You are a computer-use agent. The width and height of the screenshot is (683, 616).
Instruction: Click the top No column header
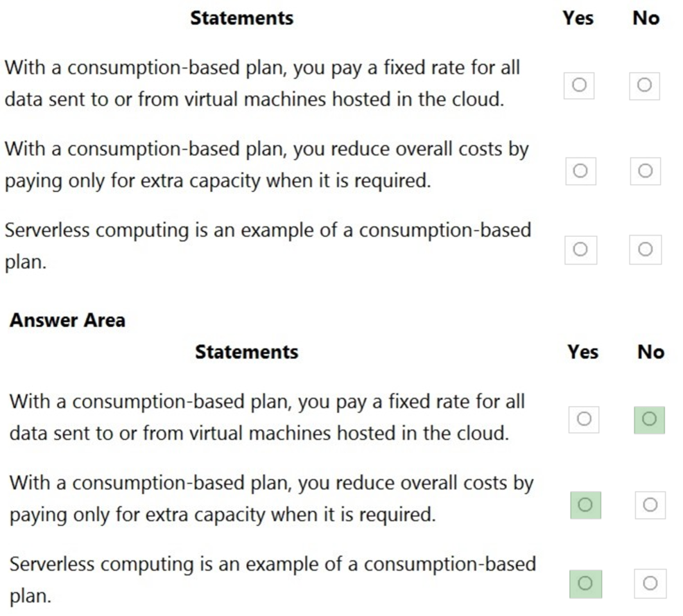[x=646, y=19]
